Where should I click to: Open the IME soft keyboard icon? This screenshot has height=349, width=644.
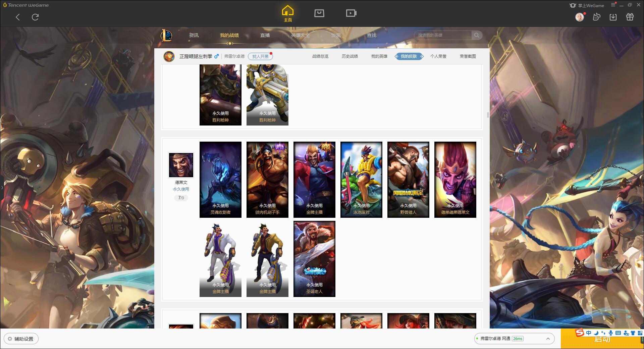(x=618, y=333)
